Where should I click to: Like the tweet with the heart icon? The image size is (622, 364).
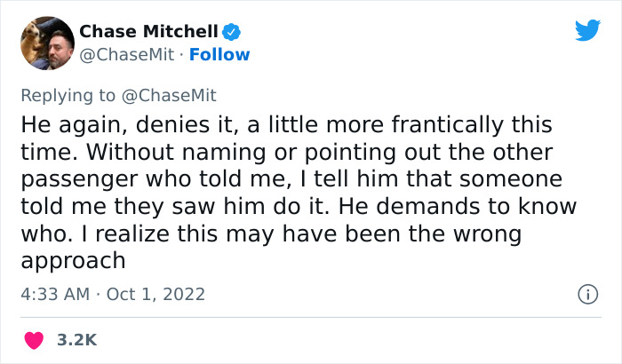36,340
